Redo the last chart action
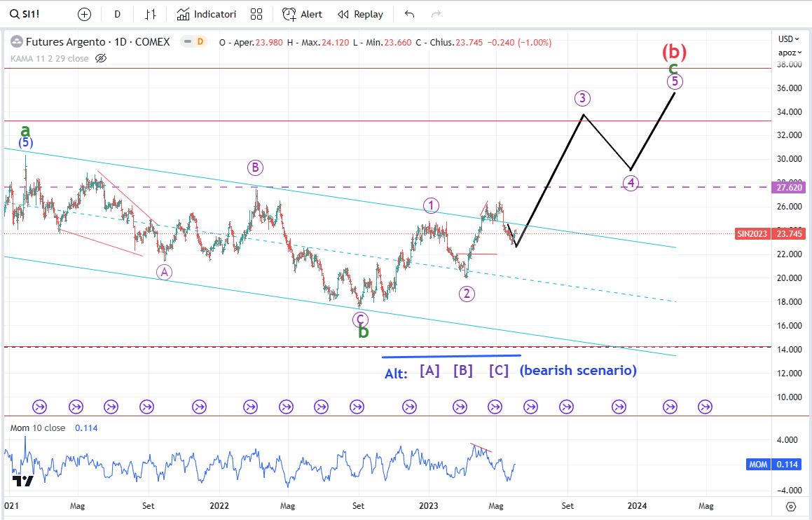 (x=436, y=14)
